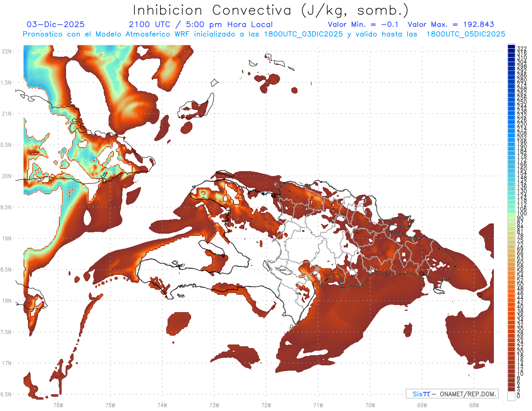Screen dimensions: 532x411
Task: Click the 'ONAMET/REP.DOM.' credit box
Action: pyautogui.click(x=452, y=394)
